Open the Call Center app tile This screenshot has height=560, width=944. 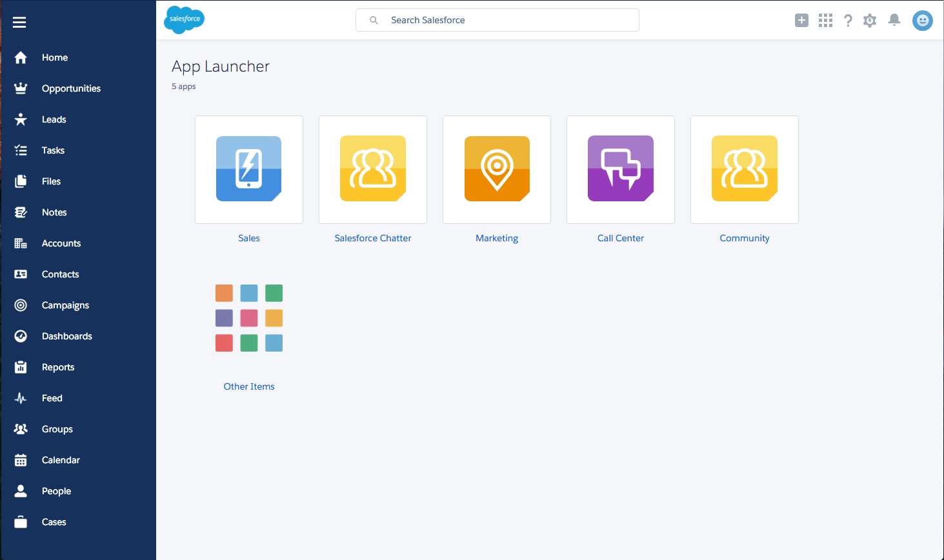621,170
